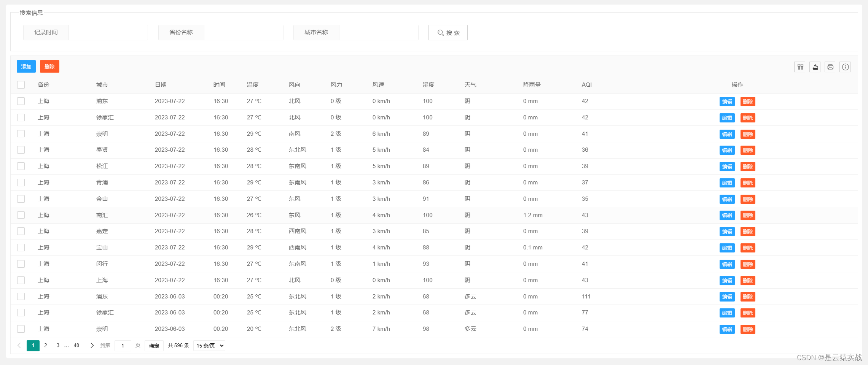Delete the 松江 row

coord(748,167)
